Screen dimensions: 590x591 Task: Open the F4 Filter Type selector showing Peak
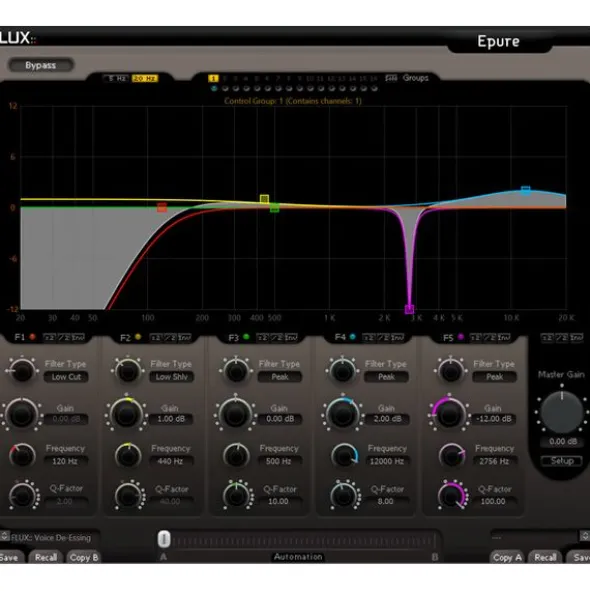coord(386,377)
